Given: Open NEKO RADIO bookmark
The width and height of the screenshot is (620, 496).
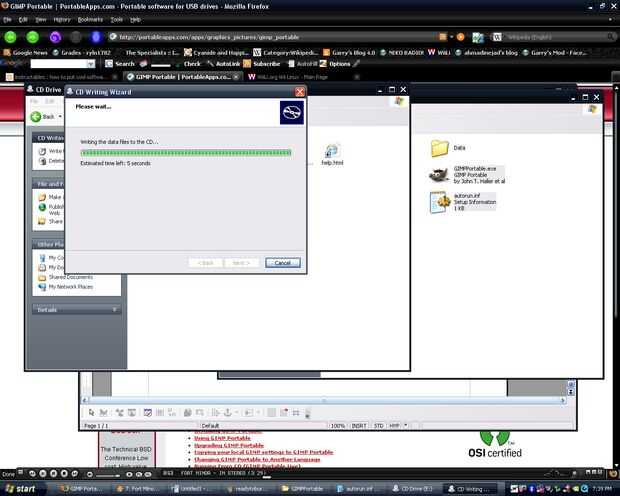Looking at the screenshot, I should coord(402,53).
